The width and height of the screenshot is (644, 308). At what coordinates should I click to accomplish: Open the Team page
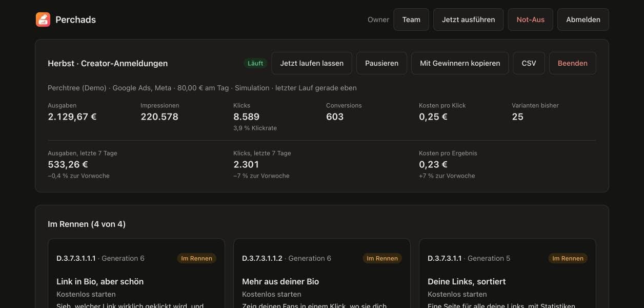point(411,20)
